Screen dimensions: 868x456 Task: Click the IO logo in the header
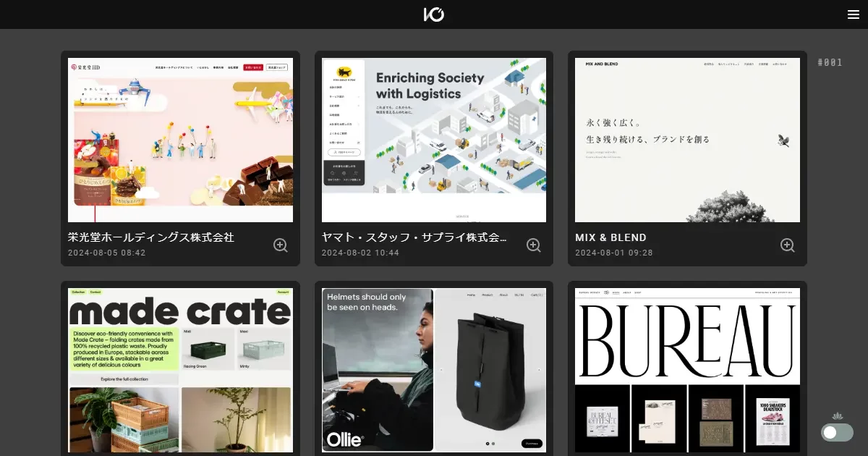[434, 14]
